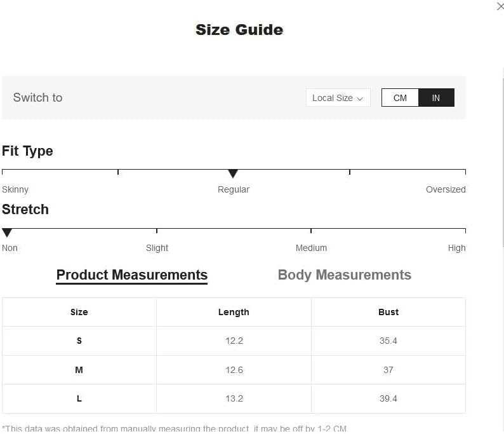
Task: Switch measurements to CM
Action: point(400,97)
